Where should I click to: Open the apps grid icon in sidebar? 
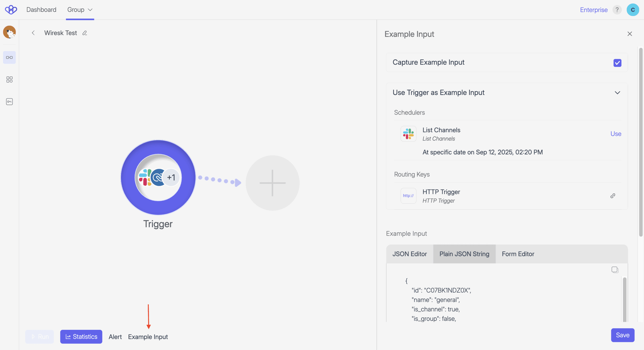click(9, 80)
